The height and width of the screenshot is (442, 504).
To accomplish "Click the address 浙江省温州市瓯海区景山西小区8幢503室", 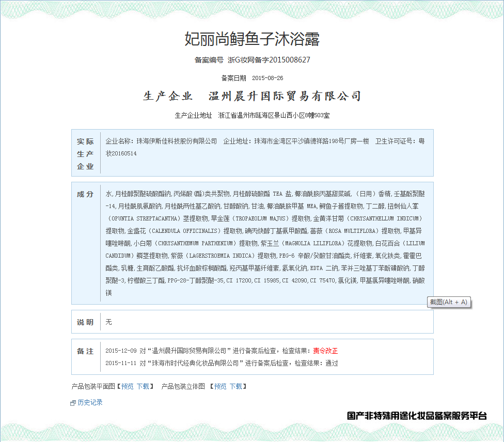I will coord(274,115).
